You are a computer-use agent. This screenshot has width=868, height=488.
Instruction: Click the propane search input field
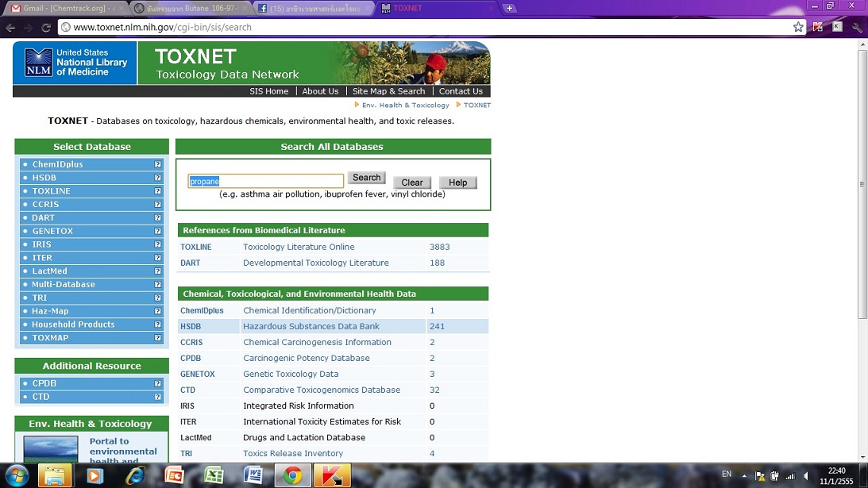coord(266,181)
